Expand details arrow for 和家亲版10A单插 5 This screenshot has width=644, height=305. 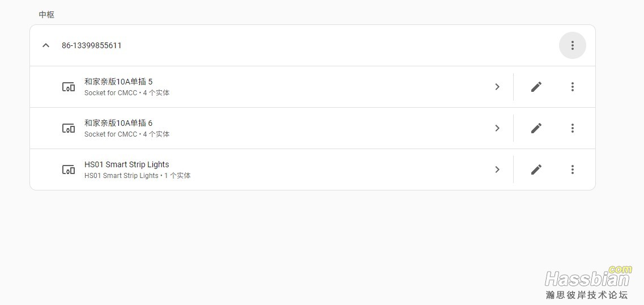[497, 87]
